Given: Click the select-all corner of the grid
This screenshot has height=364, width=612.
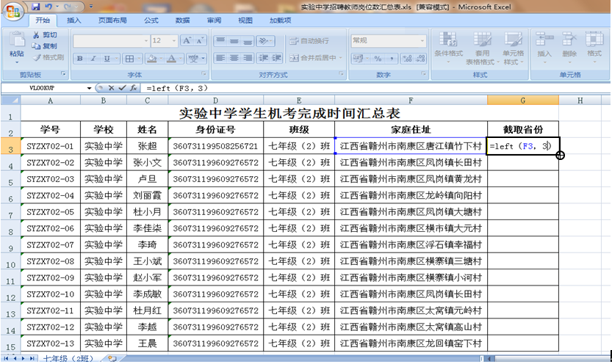Looking at the screenshot, I should [x=10, y=101].
